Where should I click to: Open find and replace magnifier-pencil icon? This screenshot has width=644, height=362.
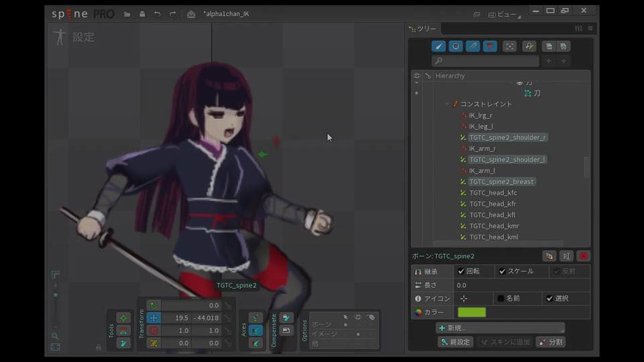(529, 46)
